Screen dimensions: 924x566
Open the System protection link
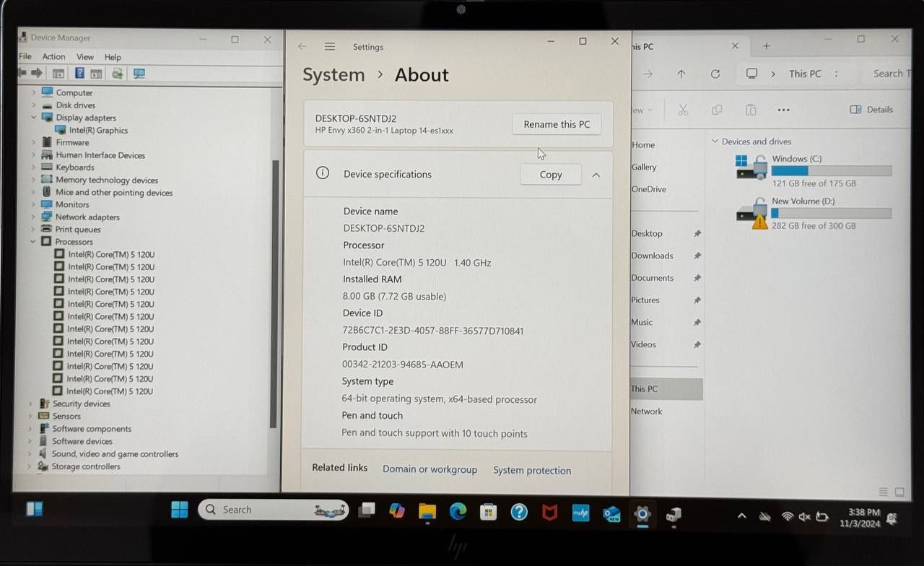coord(532,470)
